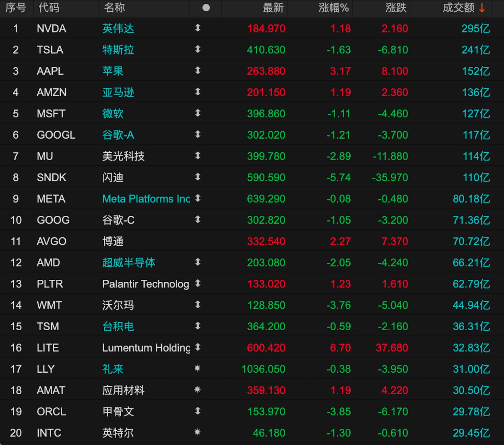Open the 亚马逊 stock name link
Viewport: 504px width, 445px height.
pyautogui.click(x=118, y=92)
